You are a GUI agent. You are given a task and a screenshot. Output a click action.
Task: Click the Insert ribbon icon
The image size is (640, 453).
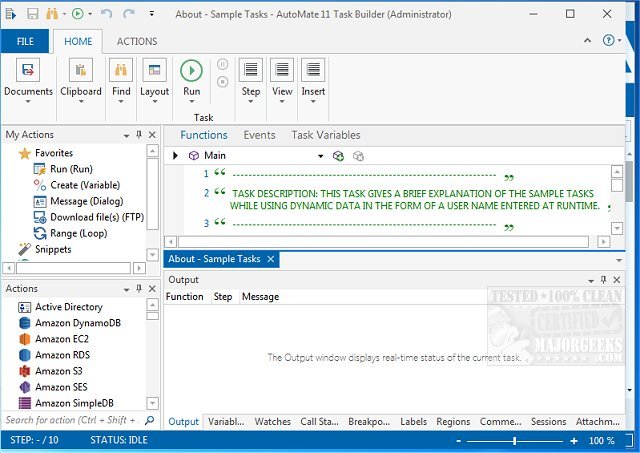tap(313, 70)
